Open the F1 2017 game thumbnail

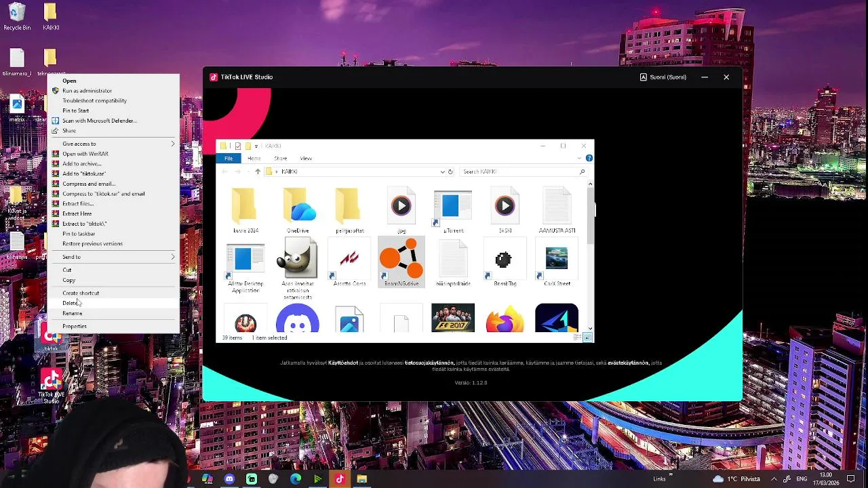point(453,318)
